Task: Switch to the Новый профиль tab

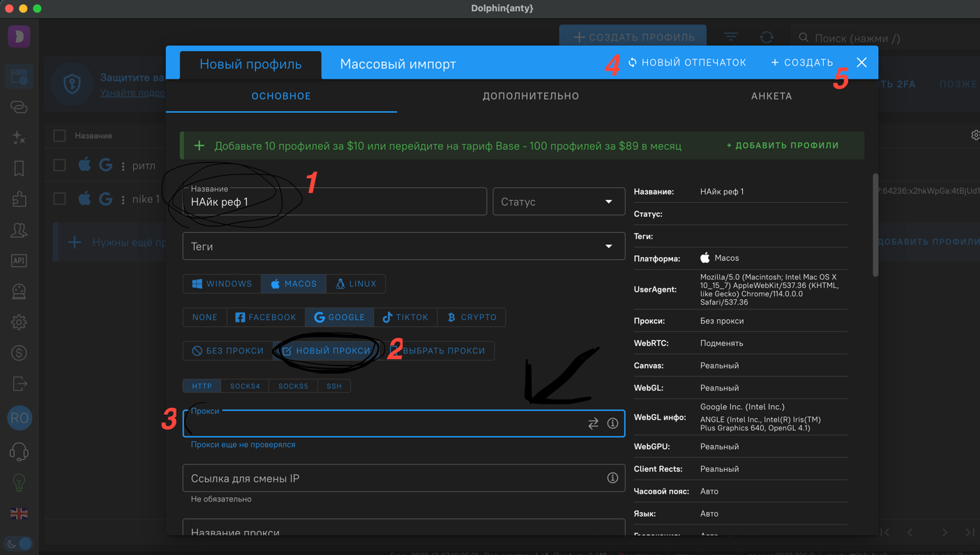Action: coord(250,64)
